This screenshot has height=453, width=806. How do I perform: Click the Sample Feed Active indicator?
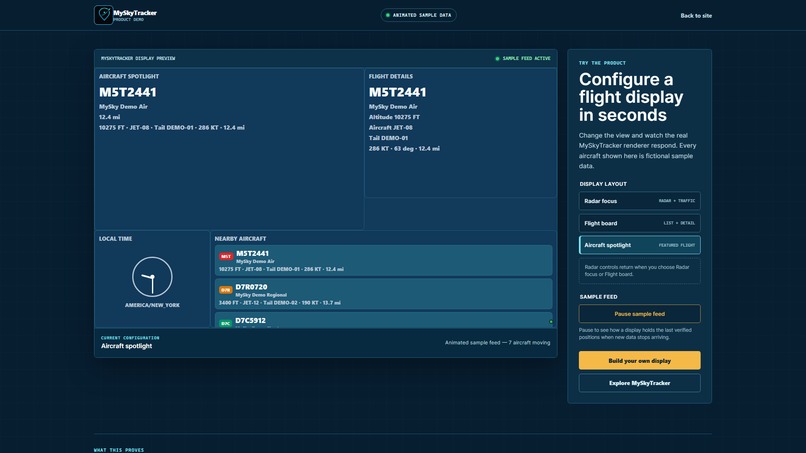point(523,59)
